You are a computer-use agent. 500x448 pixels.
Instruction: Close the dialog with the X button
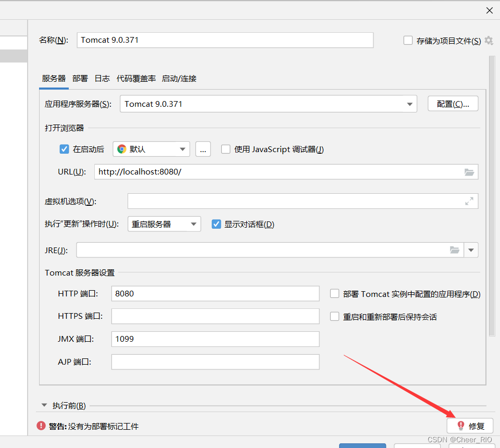(490, 10)
